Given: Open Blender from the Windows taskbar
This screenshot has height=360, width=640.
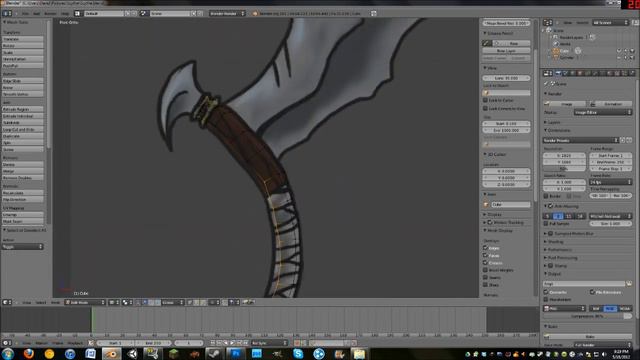Looking at the screenshot, I should click(111, 354).
